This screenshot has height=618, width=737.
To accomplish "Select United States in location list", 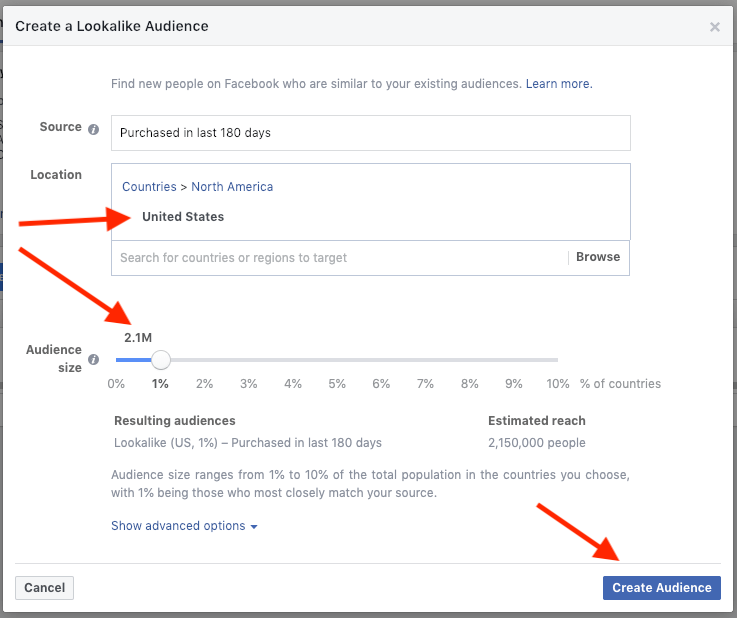I will [x=183, y=217].
